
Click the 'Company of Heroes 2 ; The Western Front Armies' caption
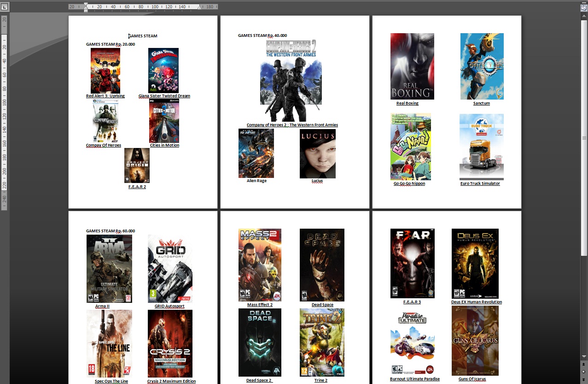coord(292,125)
